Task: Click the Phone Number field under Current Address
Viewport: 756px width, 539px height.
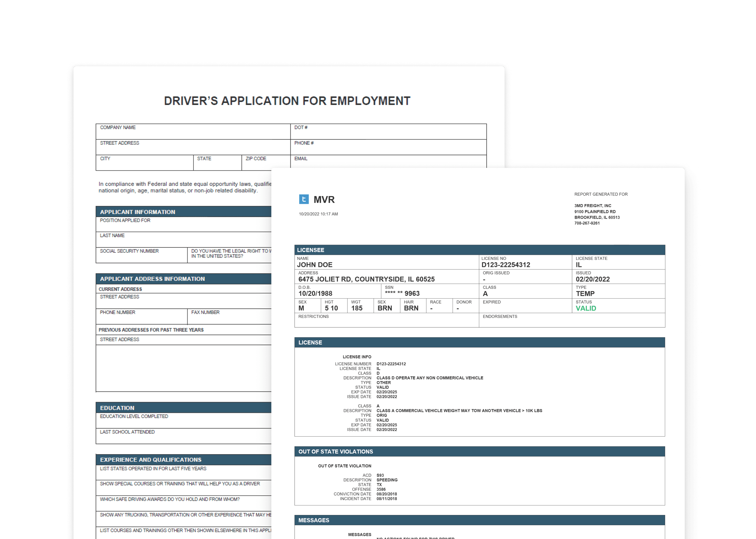Action: pos(141,317)
